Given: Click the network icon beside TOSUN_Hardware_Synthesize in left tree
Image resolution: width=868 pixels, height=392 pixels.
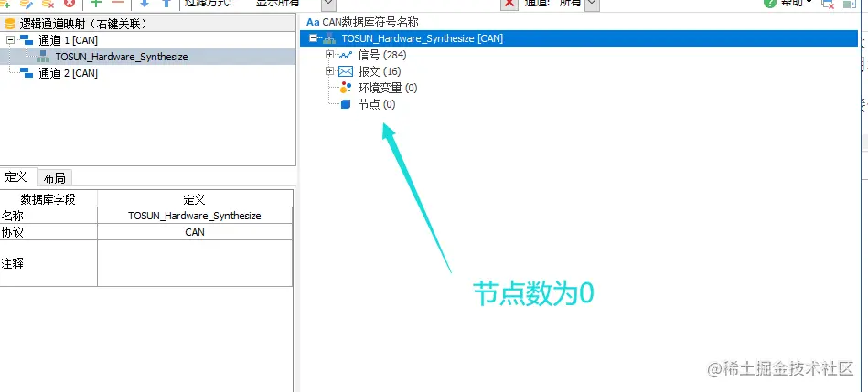Looking at the screenshot, I should point(43,56).
